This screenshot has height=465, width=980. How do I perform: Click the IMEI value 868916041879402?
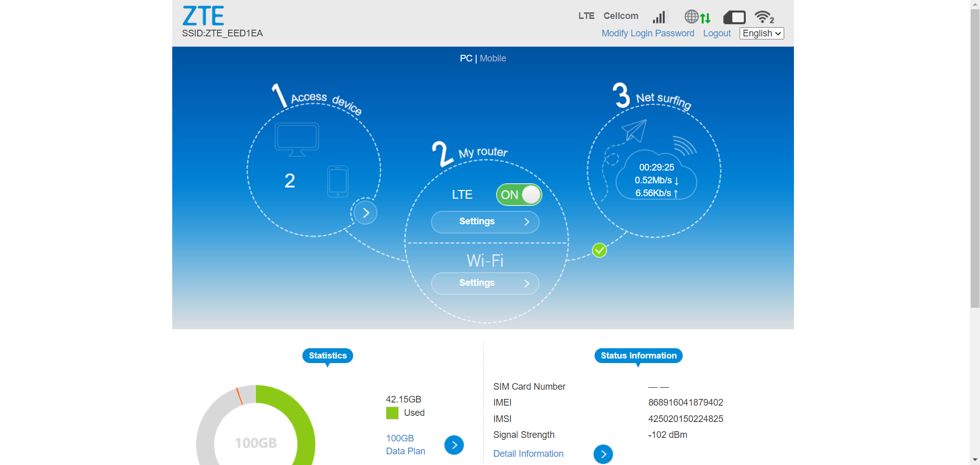(686, 403)
